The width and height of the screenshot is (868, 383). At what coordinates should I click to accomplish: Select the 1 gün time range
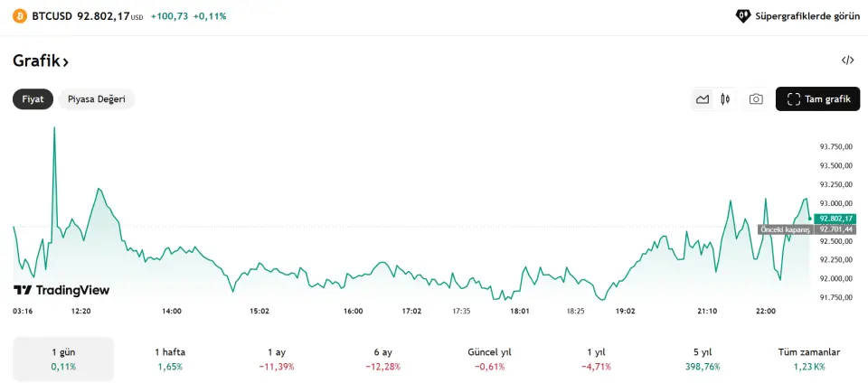63,359
